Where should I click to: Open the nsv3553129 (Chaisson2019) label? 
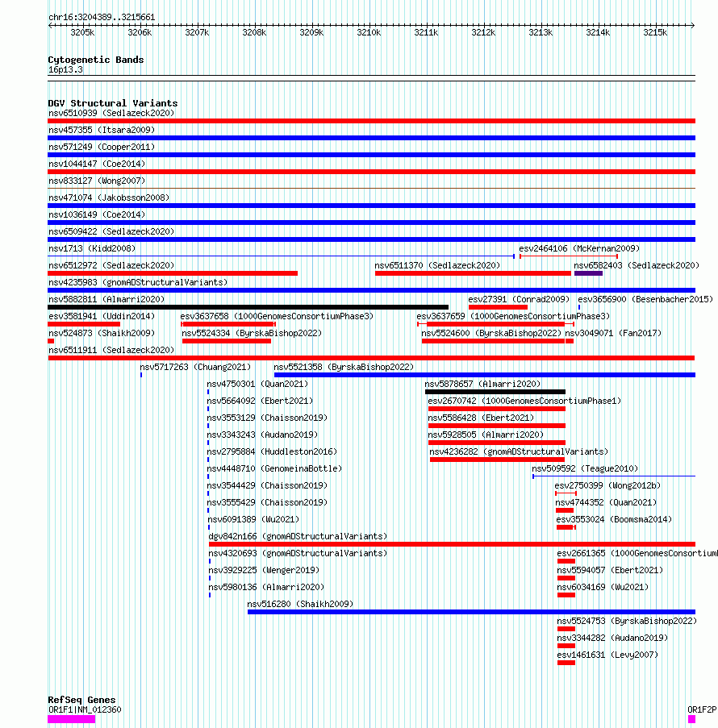tap(267, 418)
